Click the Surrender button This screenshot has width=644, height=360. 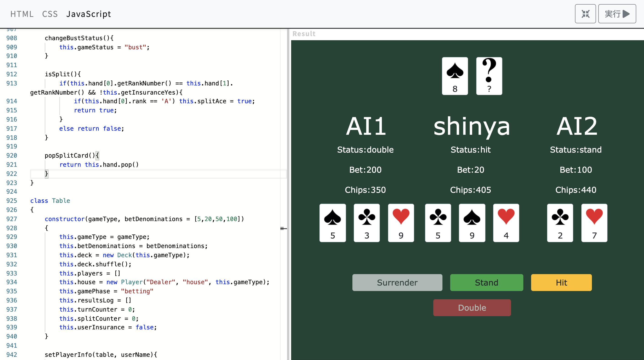[397, 283]
